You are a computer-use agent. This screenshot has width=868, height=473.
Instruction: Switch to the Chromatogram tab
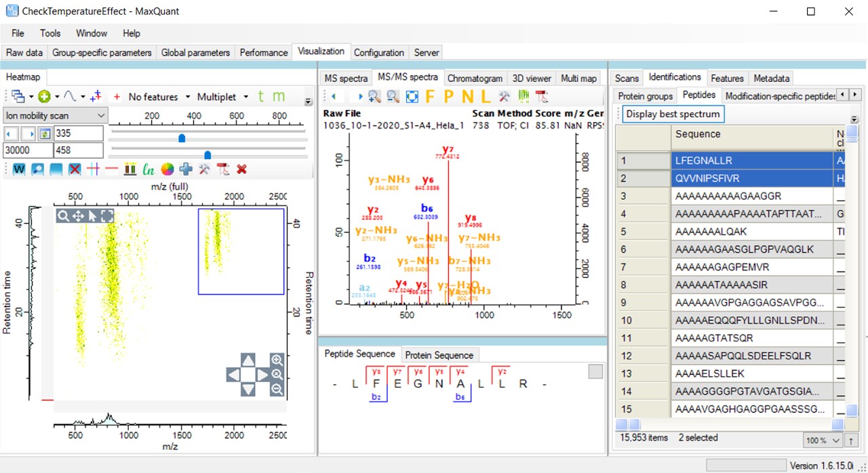[x=475, y=79]
